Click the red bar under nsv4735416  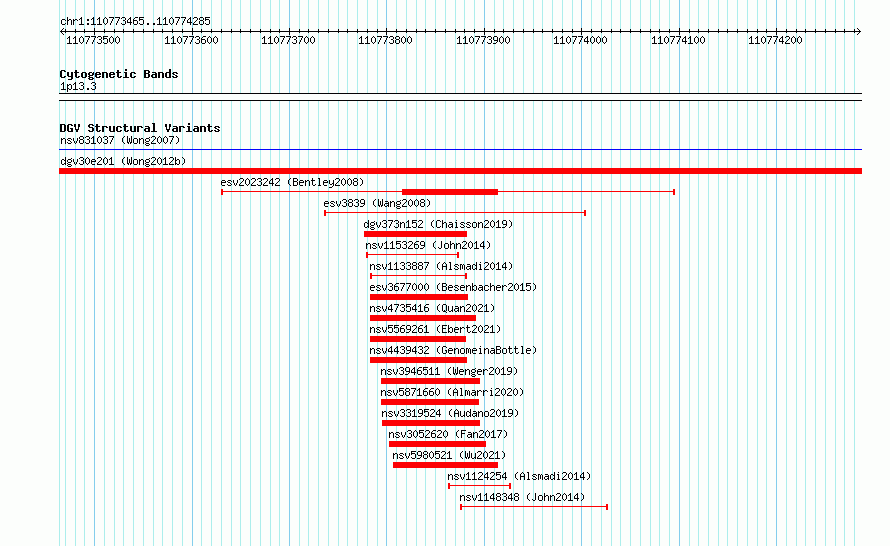422,318
